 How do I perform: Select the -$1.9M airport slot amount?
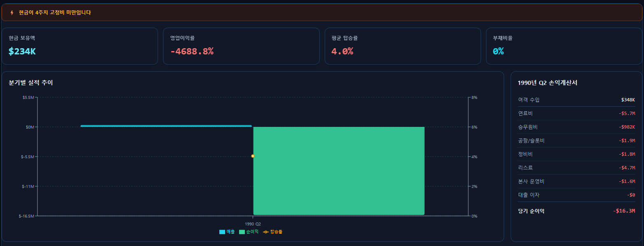pos(627,141)
